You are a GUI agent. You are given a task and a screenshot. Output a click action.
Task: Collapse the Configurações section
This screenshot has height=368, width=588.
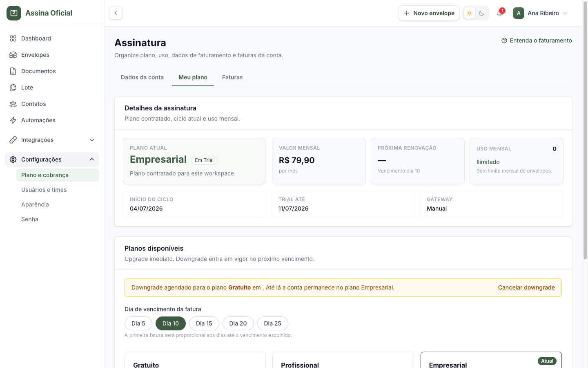(52, 159)
